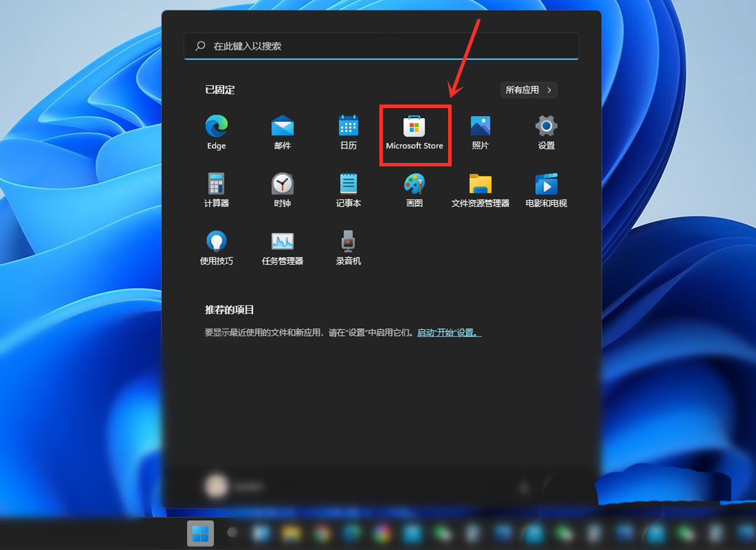Open 电影和电视 movies app
This screenshot has width=756, height=550.
point(546,190)
